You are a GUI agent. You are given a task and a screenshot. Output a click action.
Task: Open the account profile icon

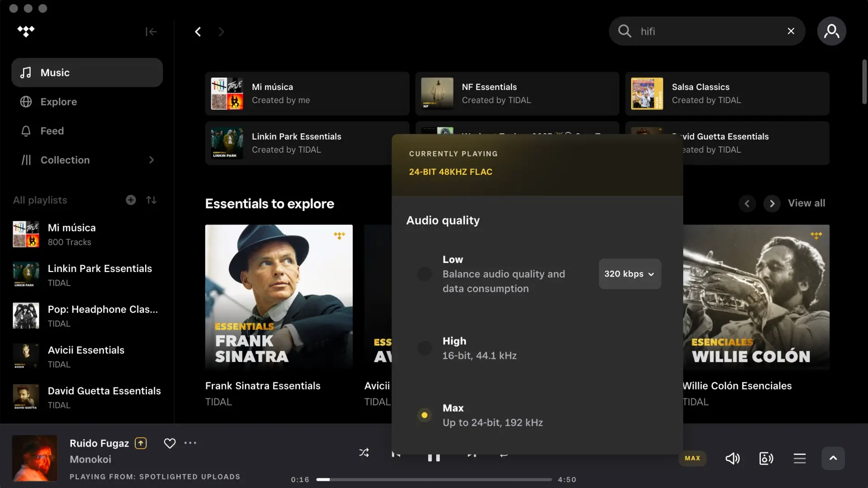(832, 31)
